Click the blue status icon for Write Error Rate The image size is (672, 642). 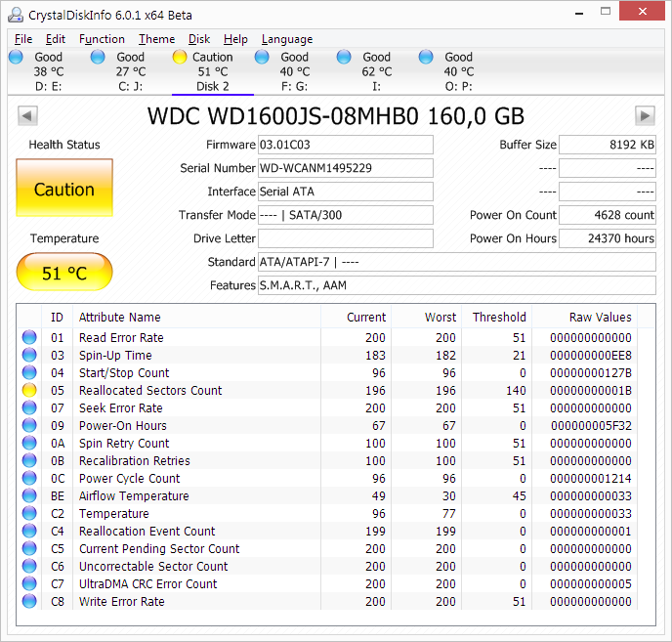[x=29, y=601]
